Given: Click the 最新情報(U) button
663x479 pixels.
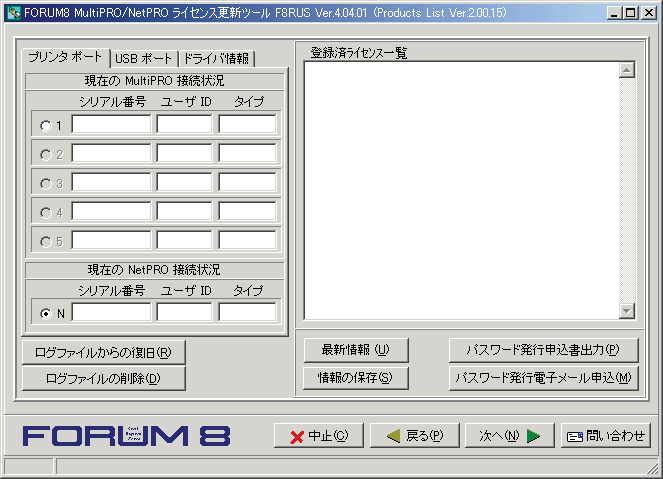Looking at the screenshot, I should pyautogui.click(x=356, y=350).
